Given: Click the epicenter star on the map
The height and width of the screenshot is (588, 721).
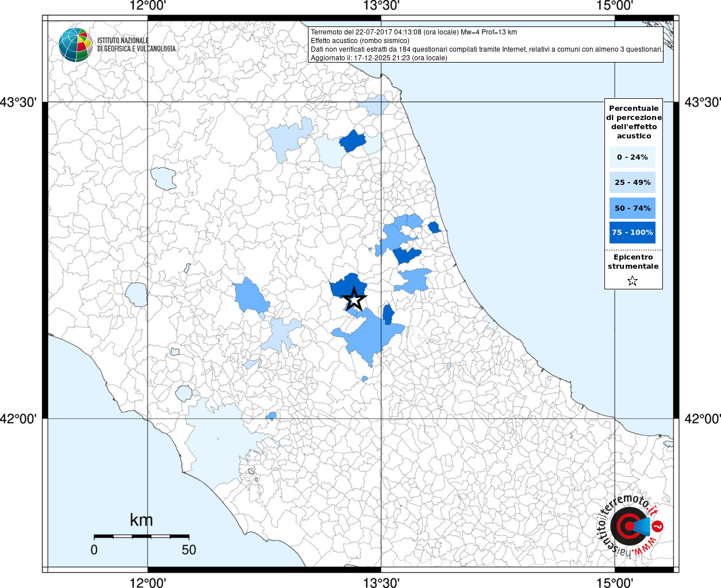Looking at the screenshot, I should tap(354, 299).
